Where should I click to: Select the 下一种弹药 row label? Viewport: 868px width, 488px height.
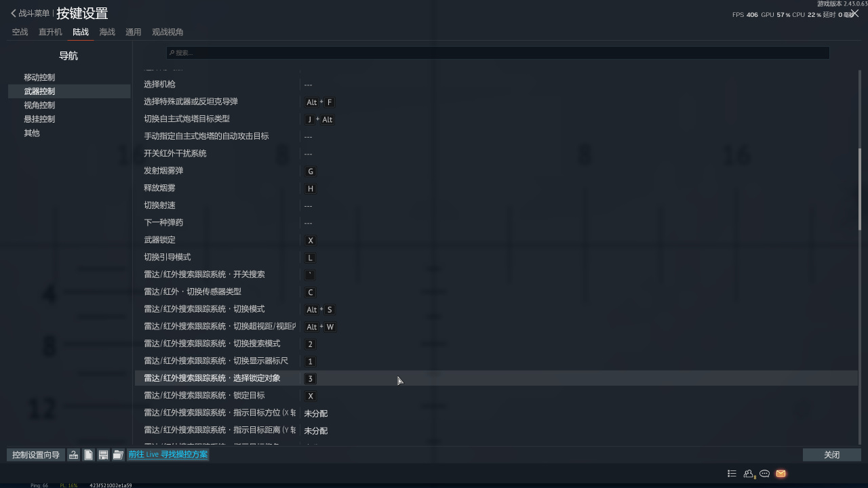[x=163, y=222]
